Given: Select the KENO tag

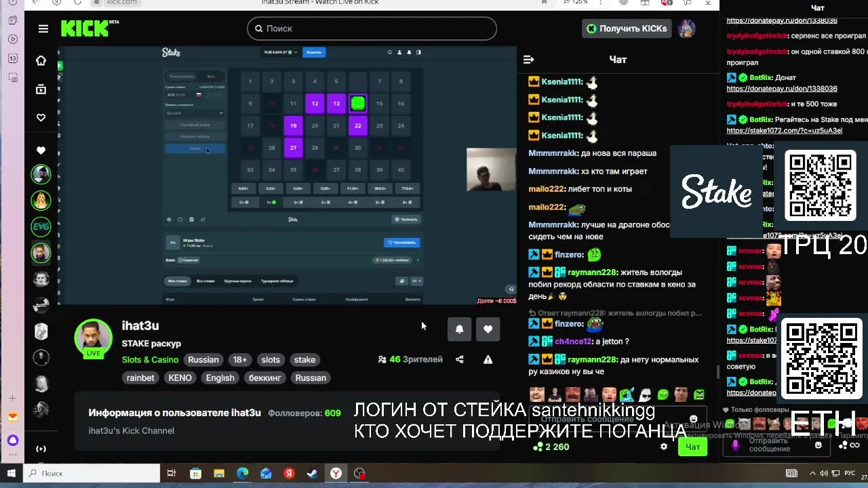Looking at the screenshot, I should pos(180,378).
